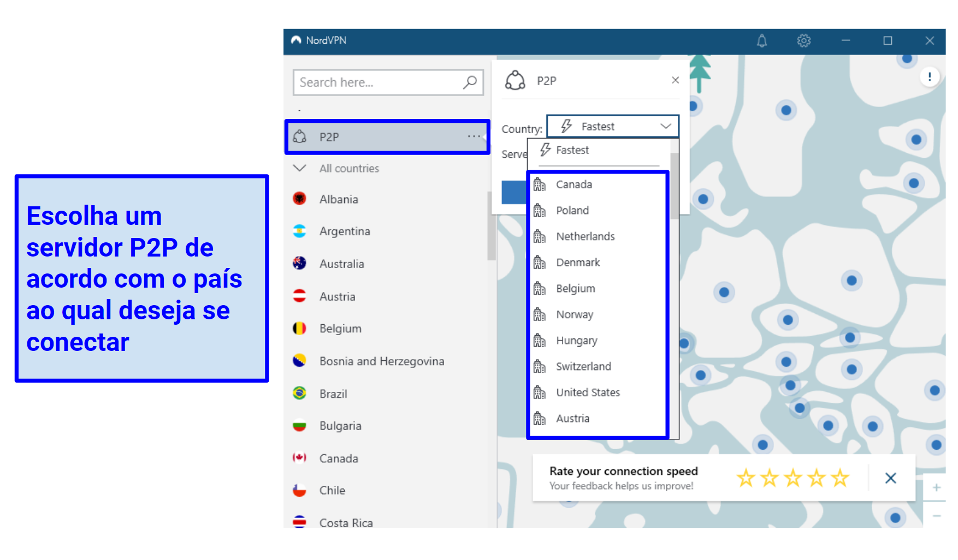Viewport: 958px width, 560px height.
Task: Dismiss the rate connection speed popup
Action: pos(891,478)
